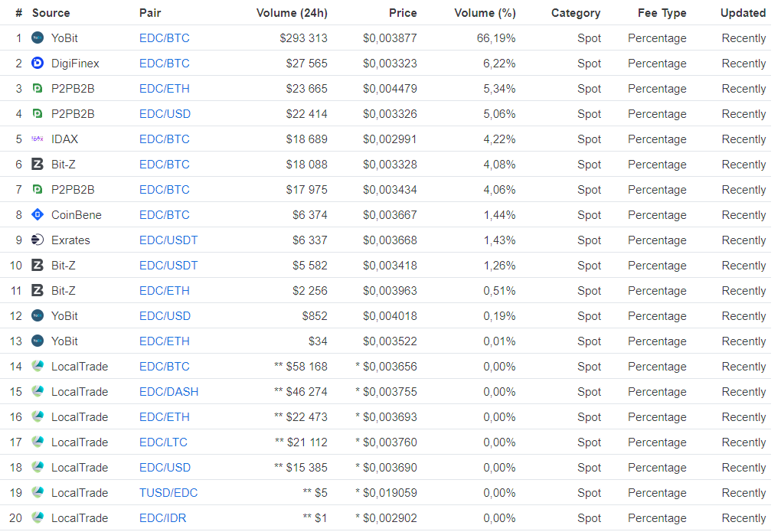Sort by the Category column header
Viewport: 781px width, 532px height.
pyautogui.click(x=576, y=13)
